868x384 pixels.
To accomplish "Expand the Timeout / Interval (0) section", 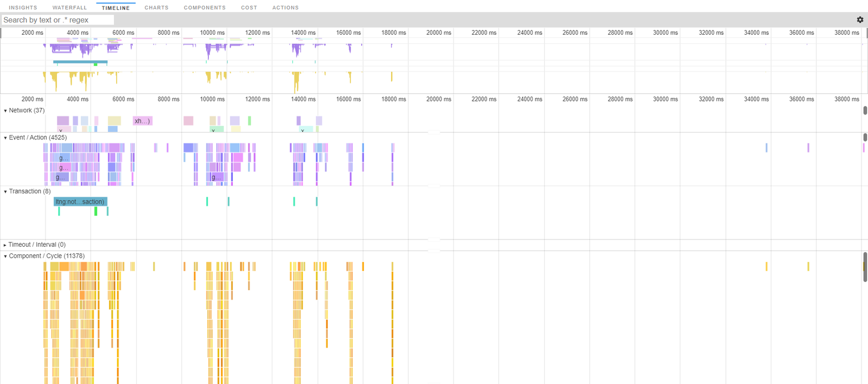I will click(5, 245).
